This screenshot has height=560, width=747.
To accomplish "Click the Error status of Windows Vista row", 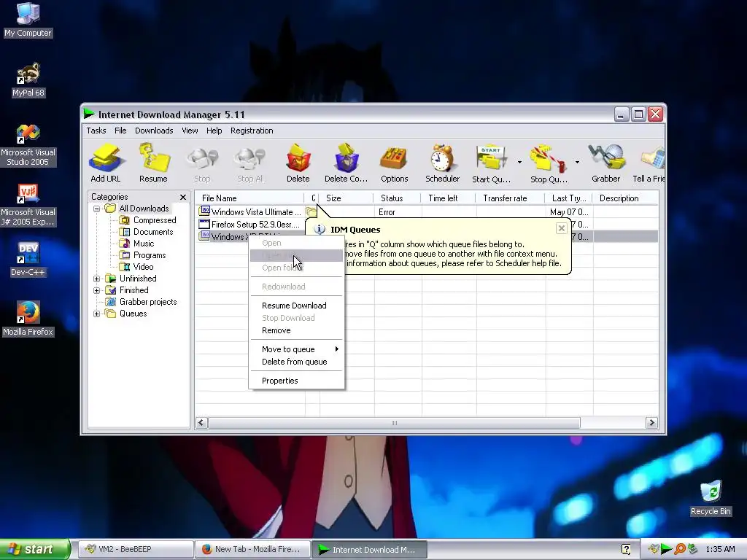I will (387, 212).
